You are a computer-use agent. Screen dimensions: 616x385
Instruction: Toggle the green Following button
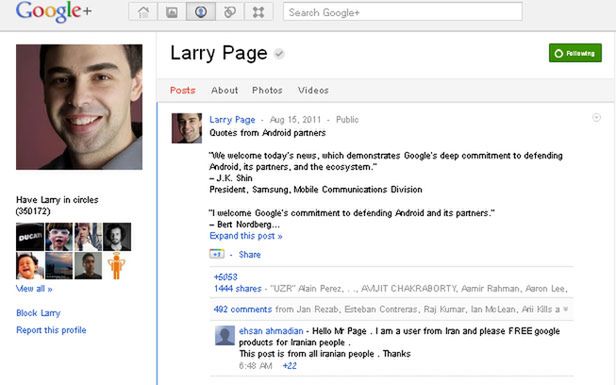point(575,53)
